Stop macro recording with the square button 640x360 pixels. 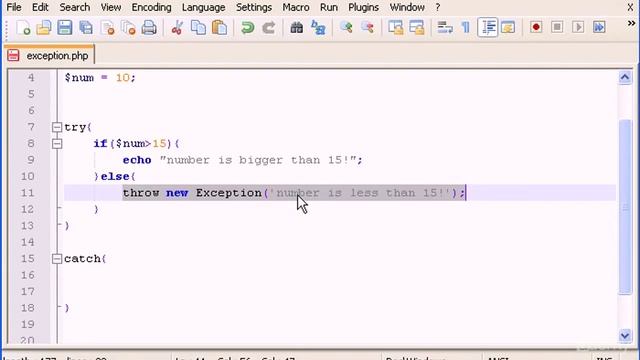[x=557, y=27]
